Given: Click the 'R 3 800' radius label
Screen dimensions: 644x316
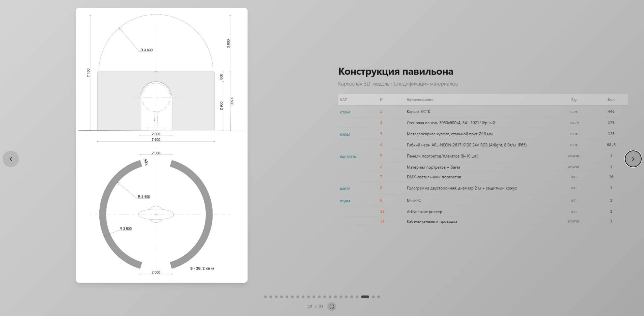Looking at the screenshot, I should 126,229.
